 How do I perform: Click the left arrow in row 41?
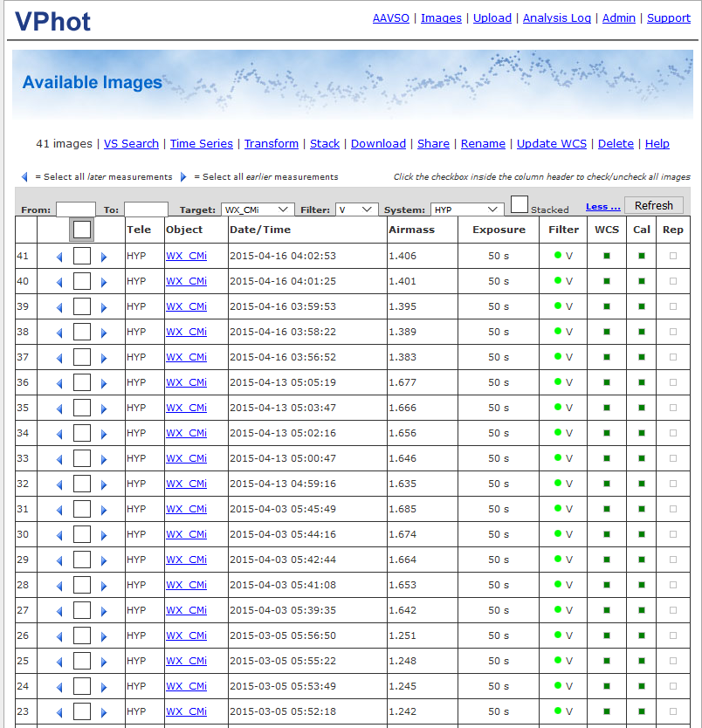click(59, 258)
